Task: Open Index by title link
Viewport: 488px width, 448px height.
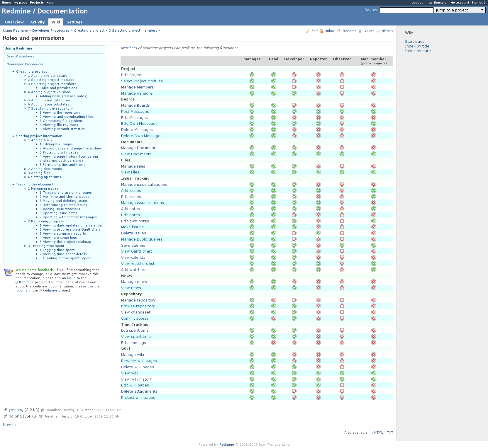Action: pos(417,46)
